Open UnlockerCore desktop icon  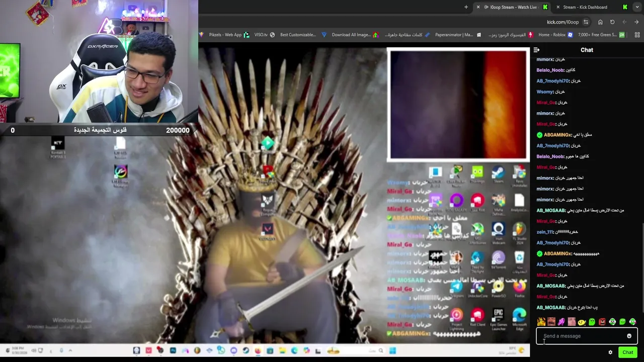pos(477,288)
